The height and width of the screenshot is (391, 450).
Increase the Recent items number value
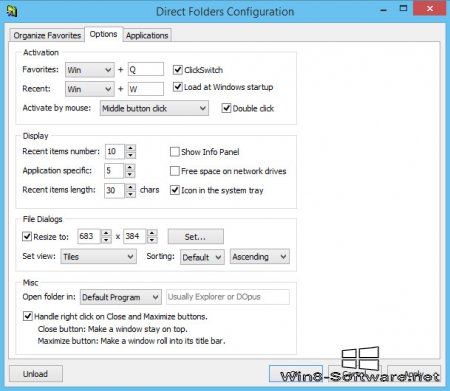130,148
